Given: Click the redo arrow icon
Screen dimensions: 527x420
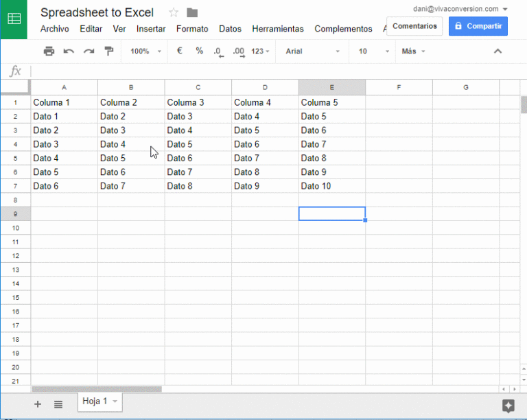Looking at the screenshot, I should tap(89, 51).
